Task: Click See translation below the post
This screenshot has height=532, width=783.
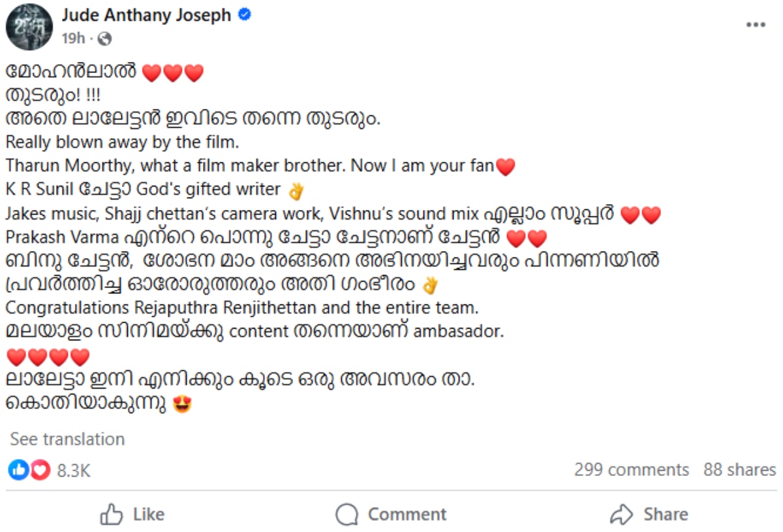Action: [67, 439]
